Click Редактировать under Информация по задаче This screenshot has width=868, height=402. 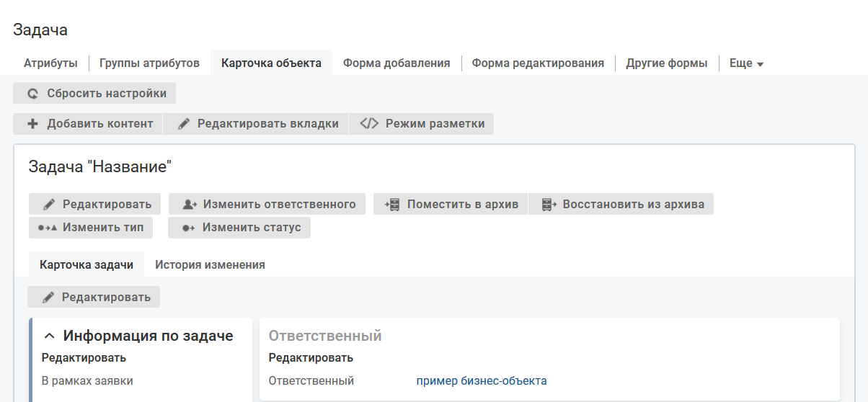pyautogui.click(x=84, y=358)
